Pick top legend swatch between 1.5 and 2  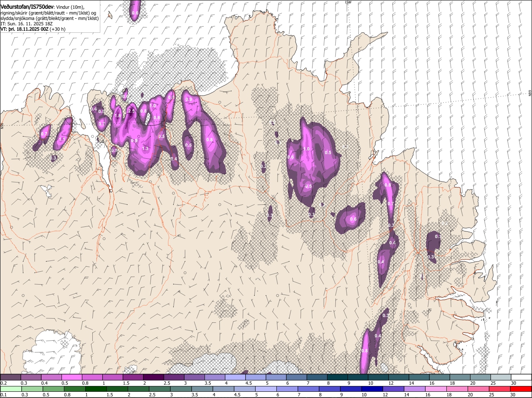[x=133, y=377]
